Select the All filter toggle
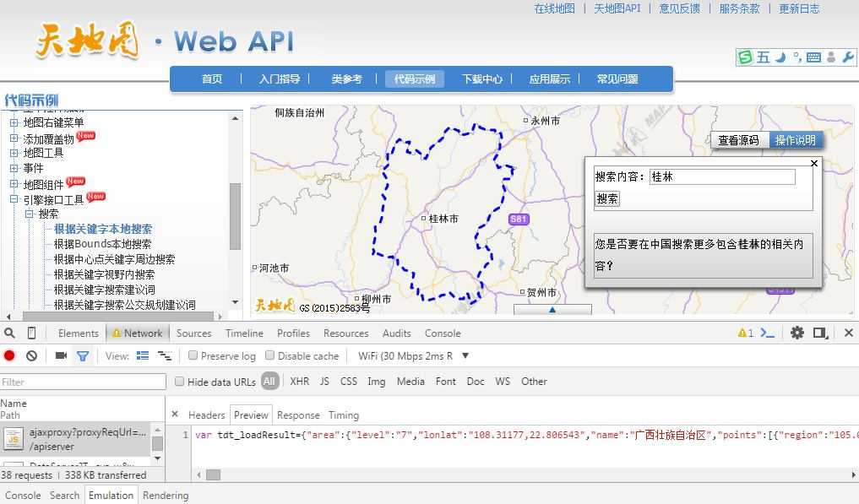Screen dimensions: 859x504 click(269, 382)
